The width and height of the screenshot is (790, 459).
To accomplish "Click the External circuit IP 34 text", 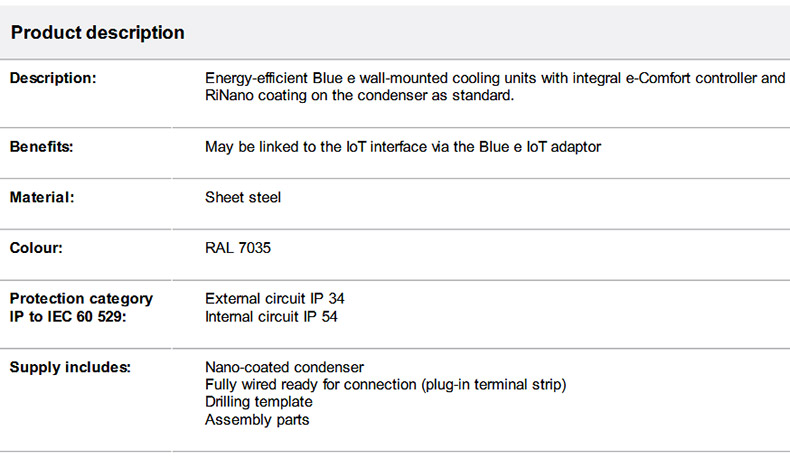I will click(x=275, y=298).
